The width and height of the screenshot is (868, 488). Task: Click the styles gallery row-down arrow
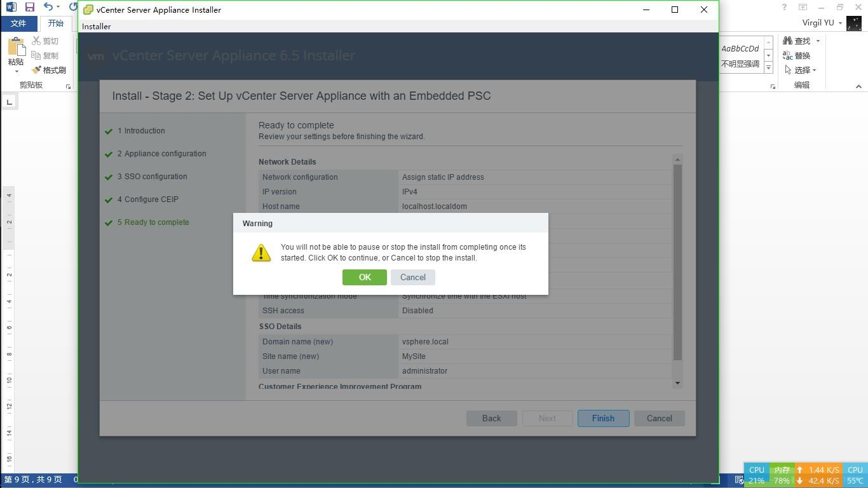[768, 56]
